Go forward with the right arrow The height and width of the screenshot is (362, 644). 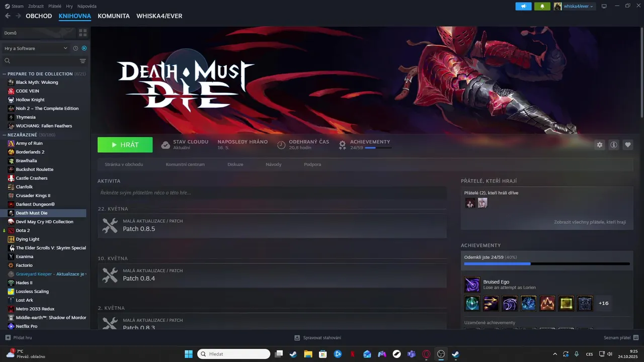click(x=18, y=16)
